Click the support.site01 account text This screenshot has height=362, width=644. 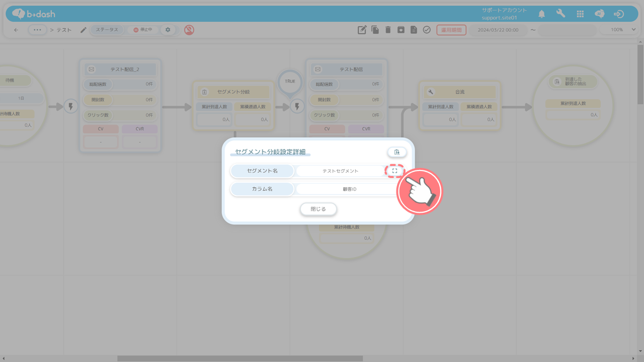pyautogui.click(x=499, y=18)
